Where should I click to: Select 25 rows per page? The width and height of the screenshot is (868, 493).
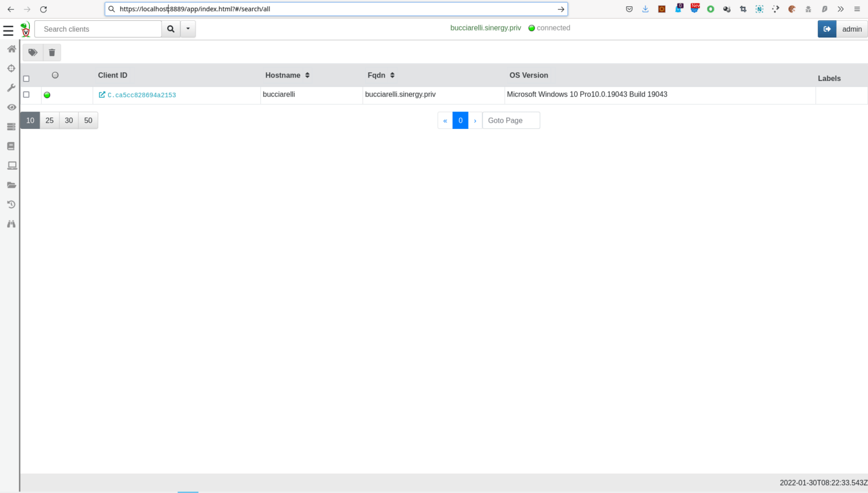click(x=50, y=120)
